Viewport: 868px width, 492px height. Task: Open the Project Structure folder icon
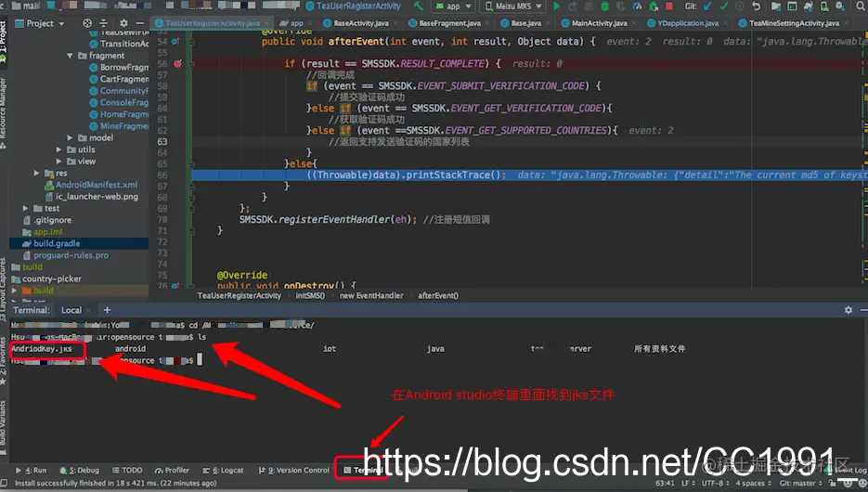coord(776,6)
